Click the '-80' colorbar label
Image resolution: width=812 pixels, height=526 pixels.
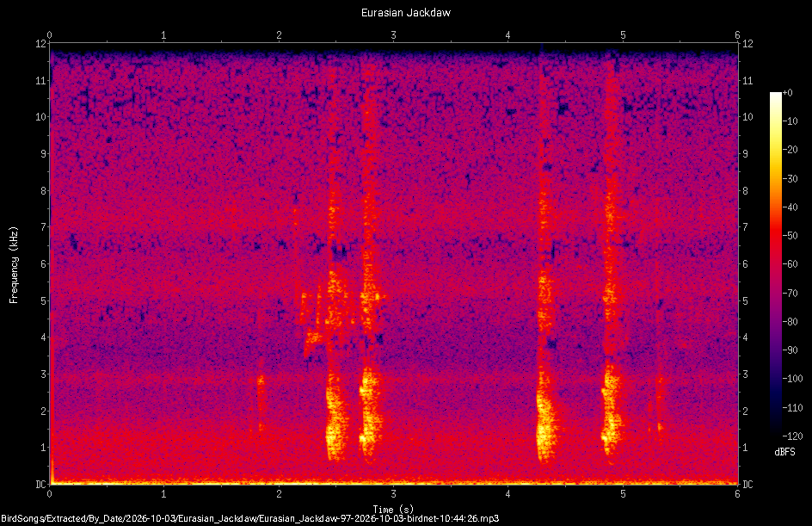pyautogui.click(x=790, y=322)
